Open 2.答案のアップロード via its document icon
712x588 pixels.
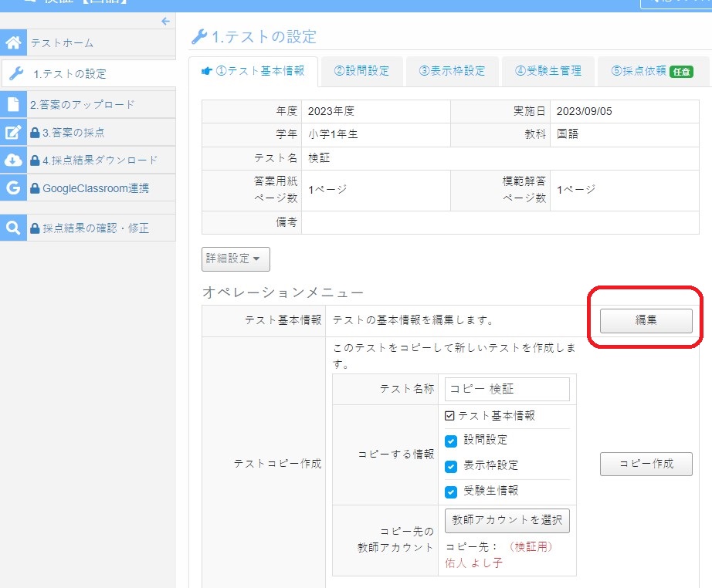13,103
